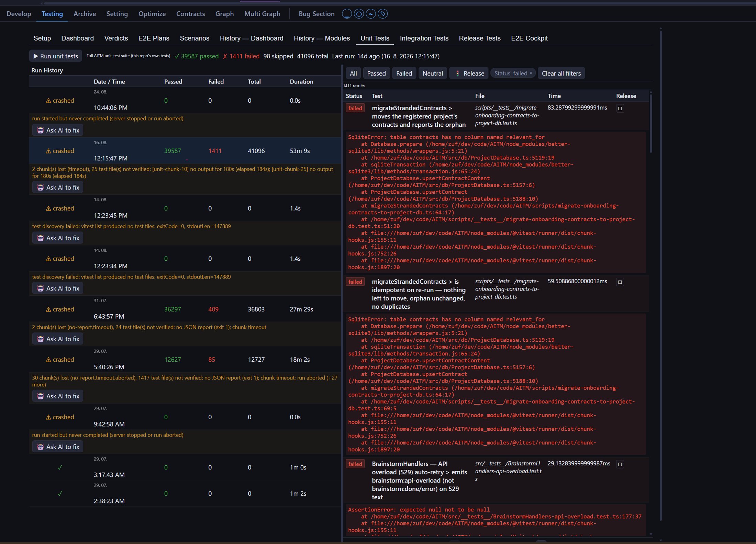This screenshot has width=756, height=544.
Task: Switch to Integration Tests sub-tab
Action: tap(424, 38)
